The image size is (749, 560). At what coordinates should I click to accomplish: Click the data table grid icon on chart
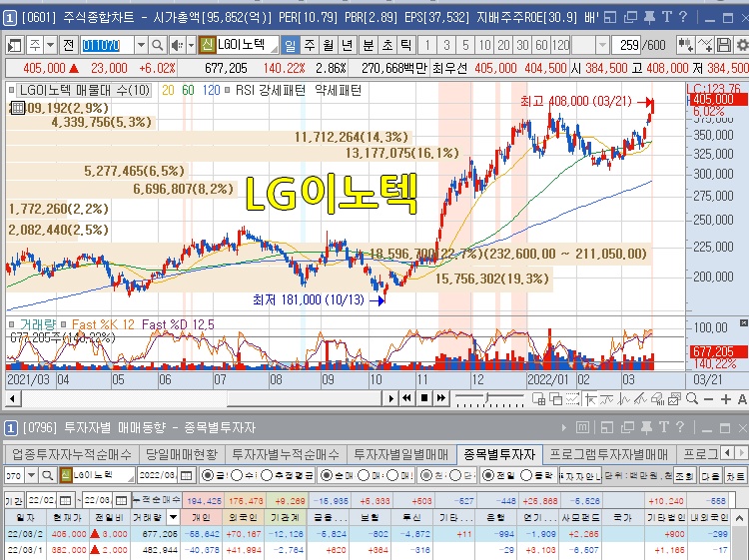(x=18, y=108)
